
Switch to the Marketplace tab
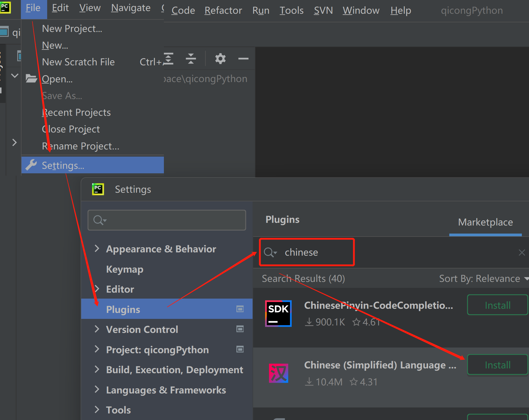[485, 222]
